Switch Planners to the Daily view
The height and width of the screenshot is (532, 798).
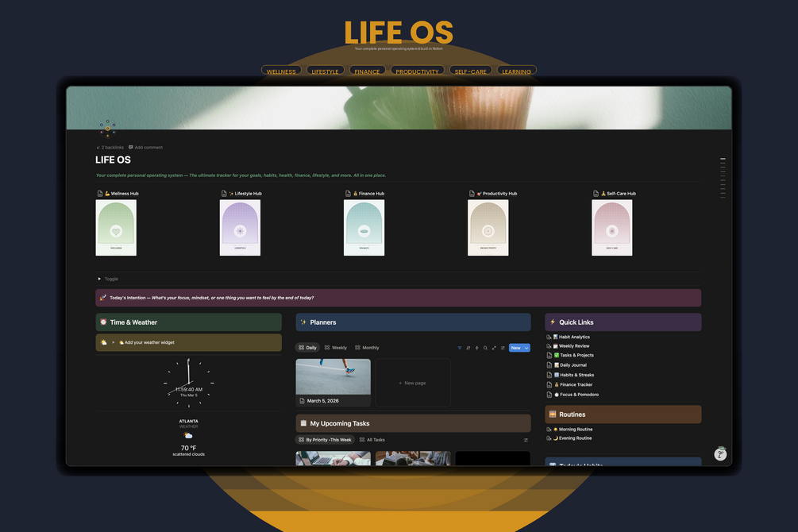pyautogui.click(x=307, y=348)
